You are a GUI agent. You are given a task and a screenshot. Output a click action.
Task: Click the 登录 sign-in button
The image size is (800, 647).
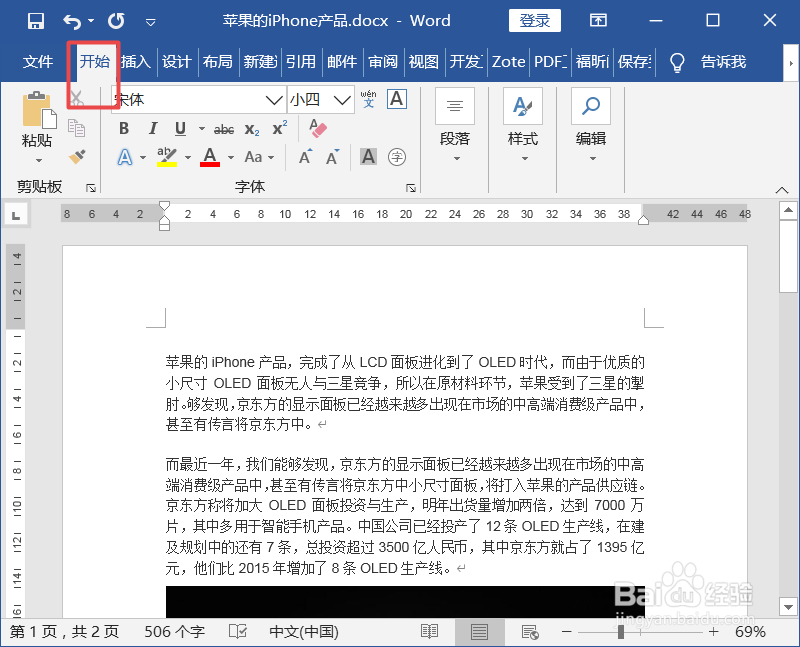pyautogui.click(x=535, y=21)
